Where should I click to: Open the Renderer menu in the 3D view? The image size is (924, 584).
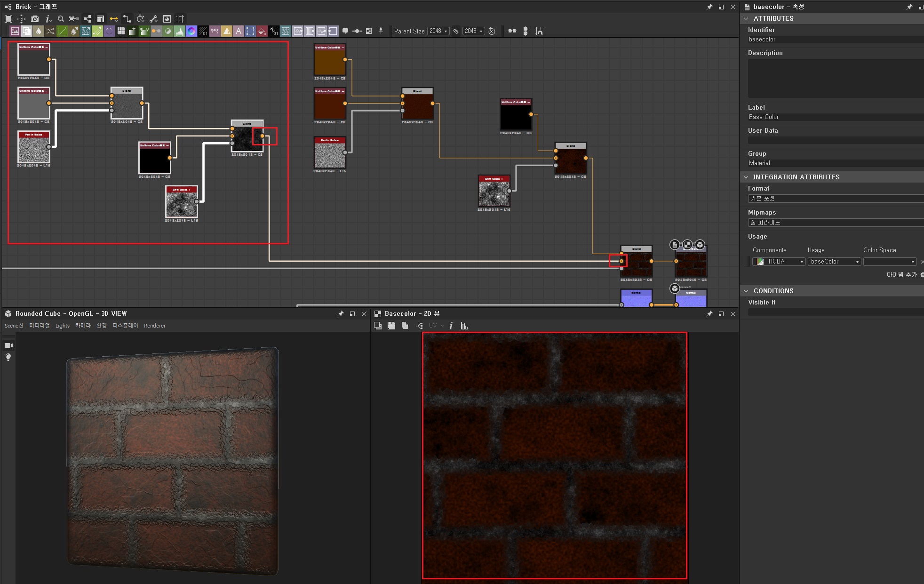click(x=154, y=326)
